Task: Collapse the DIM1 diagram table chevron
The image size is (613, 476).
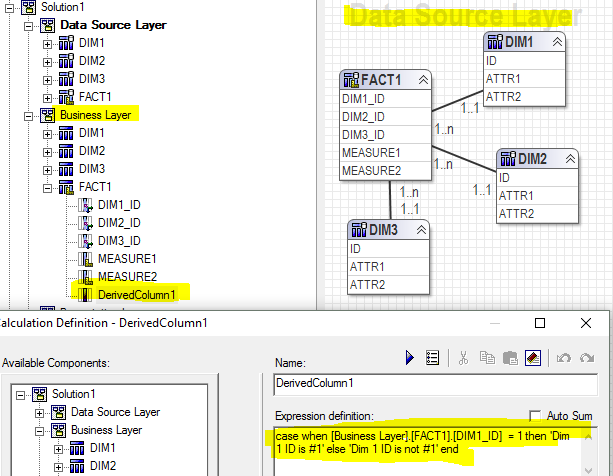Action: [557, 42]
